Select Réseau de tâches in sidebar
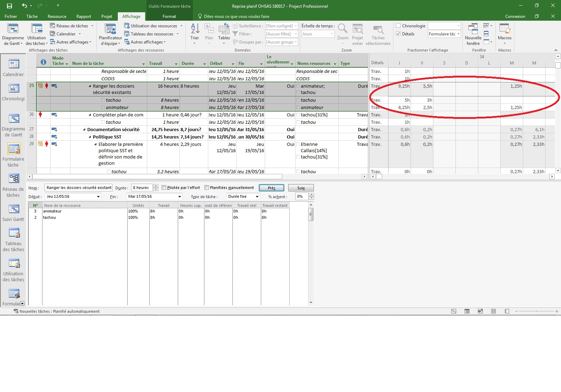The image size is (561, 392). tap(13, 185)
